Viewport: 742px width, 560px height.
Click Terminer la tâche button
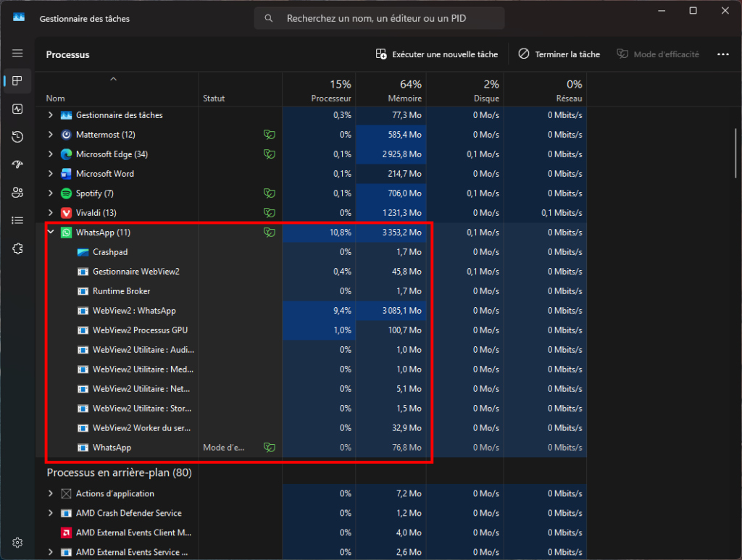tap(559, 54)
